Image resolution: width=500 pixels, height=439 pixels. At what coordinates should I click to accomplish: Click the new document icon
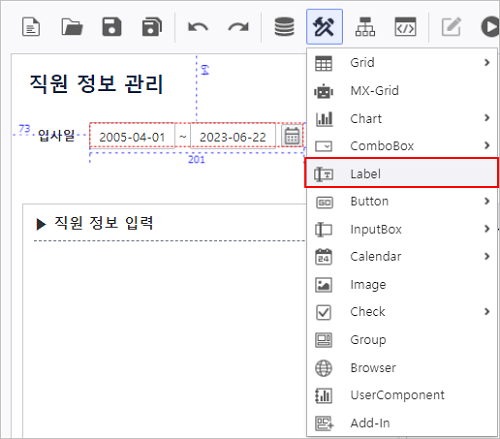click(31, 27)
